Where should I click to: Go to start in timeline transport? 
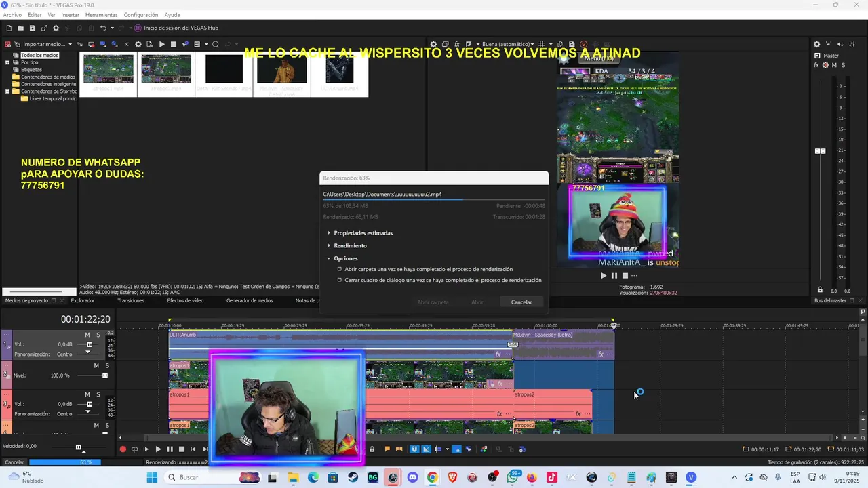point(193,449)
